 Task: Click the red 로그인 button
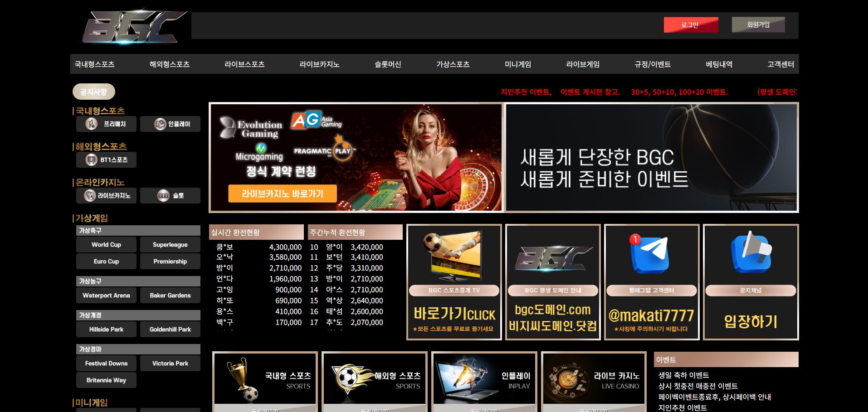point(690,25)
